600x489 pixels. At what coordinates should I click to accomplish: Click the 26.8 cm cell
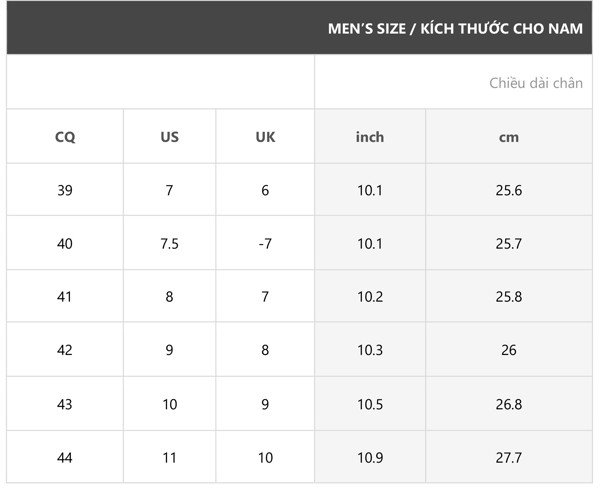[509, 404]
